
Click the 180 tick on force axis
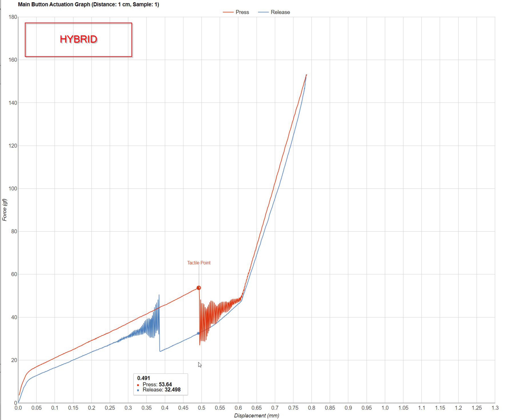pyautogui.click(x=13, y=17)
